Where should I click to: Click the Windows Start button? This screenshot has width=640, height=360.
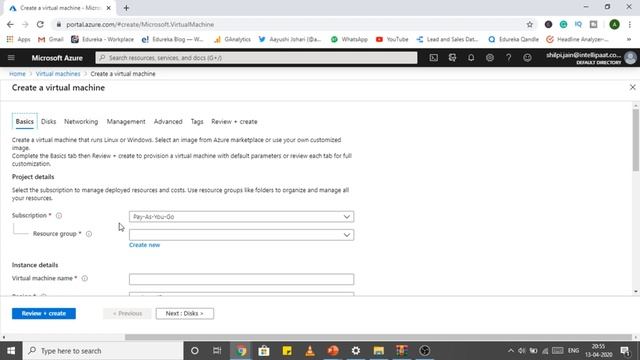(11, 351)
